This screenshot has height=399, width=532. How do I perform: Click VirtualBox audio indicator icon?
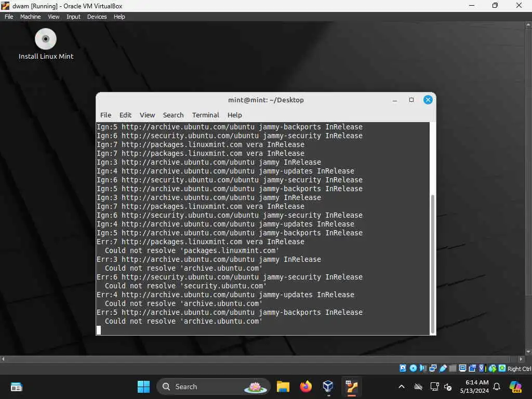coord(423,368)
